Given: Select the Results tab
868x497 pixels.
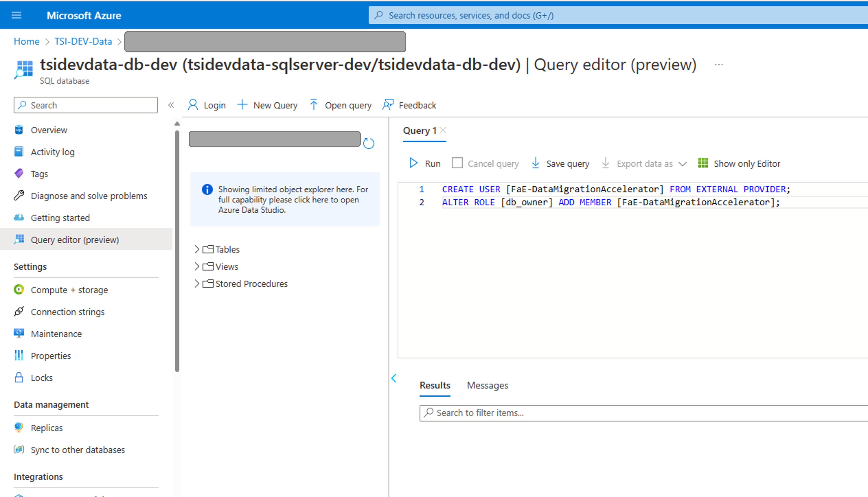Looking at the screenshot, I should click(435, 384).
